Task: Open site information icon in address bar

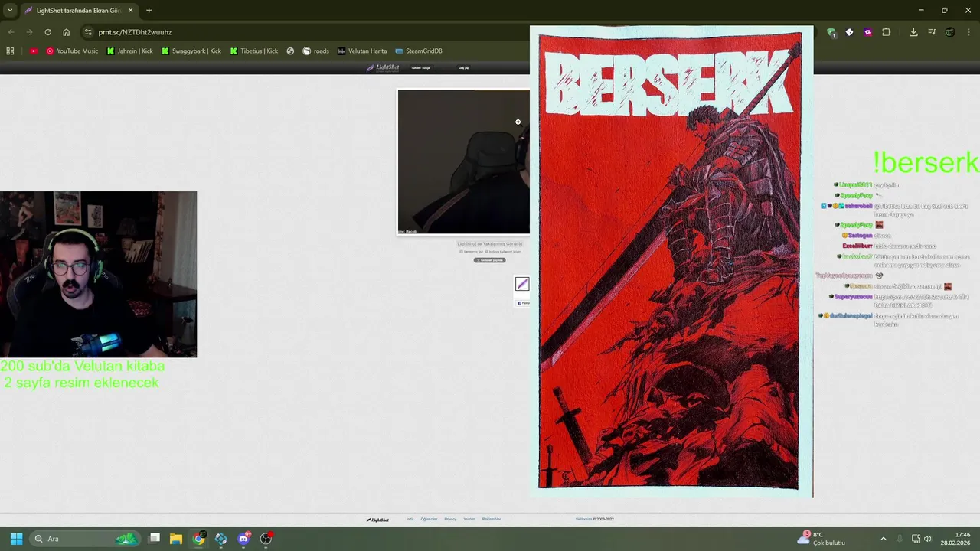Action: coord(88,32)
